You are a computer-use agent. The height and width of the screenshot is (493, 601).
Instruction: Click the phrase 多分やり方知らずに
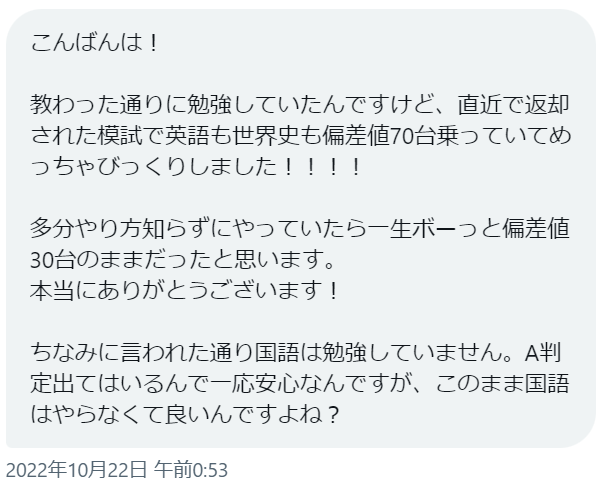tap(131, 228)
